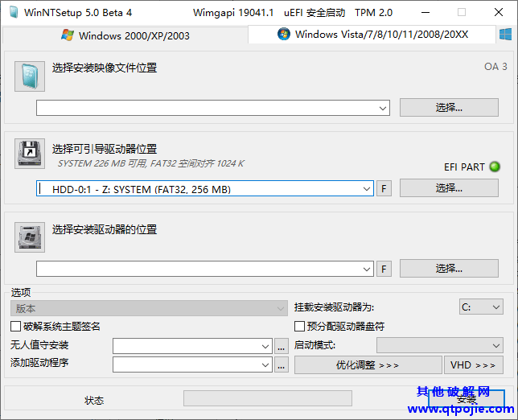The width and height of the screenshot is (518, 420).
Task: Click 选择... button for bootable drive
Action: pyautogui.click(x=449, y=188)
